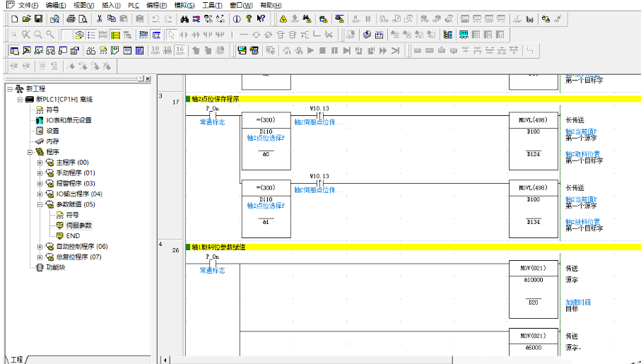Collapse the 参数赋值 (05) tree node
Screen dimensions: 641x364
[40, 204]
